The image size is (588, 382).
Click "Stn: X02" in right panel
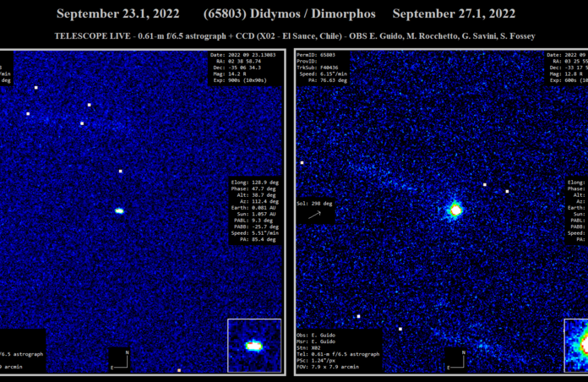point(308,348)
